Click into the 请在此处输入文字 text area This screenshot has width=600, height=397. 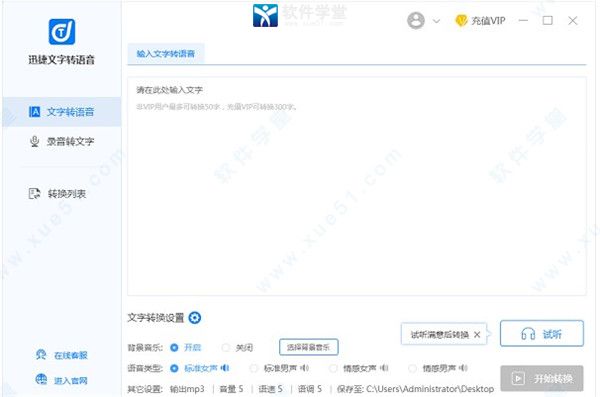(x=357, y=186)
